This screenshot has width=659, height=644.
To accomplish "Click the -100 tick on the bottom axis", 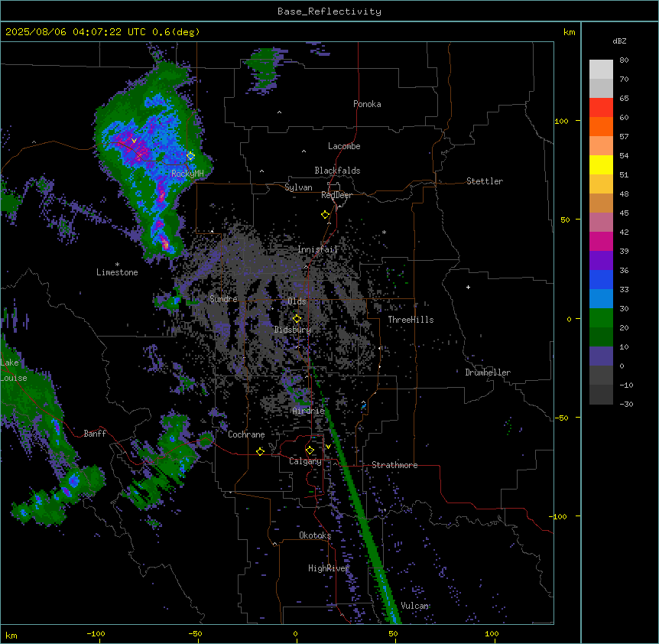I will point(96,633).
